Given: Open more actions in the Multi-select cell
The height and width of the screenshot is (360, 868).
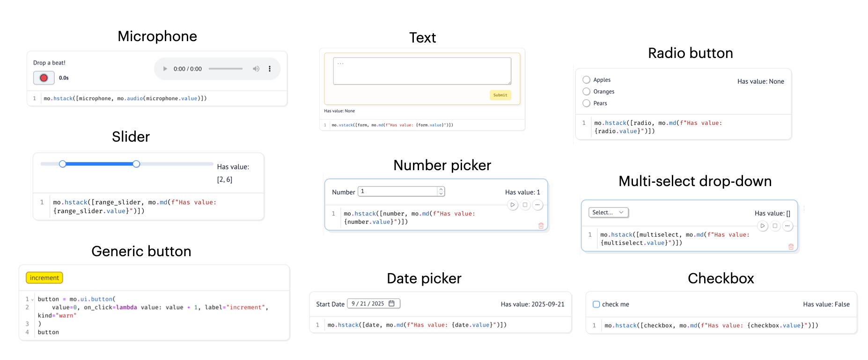Looking at the screenshot, I should click(787, 226).
